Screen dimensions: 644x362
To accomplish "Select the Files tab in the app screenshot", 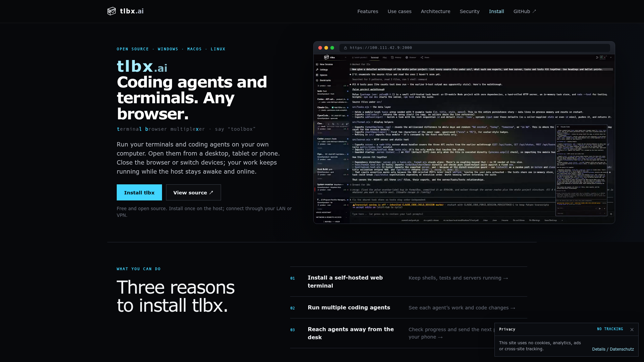I will [385, 58].
